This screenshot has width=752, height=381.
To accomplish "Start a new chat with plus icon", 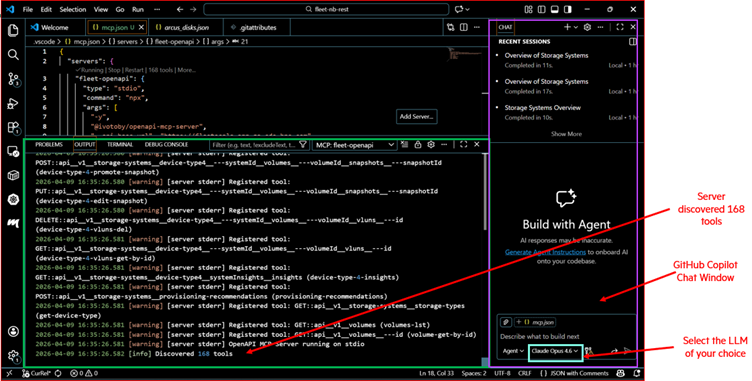I will pos(567,27).
